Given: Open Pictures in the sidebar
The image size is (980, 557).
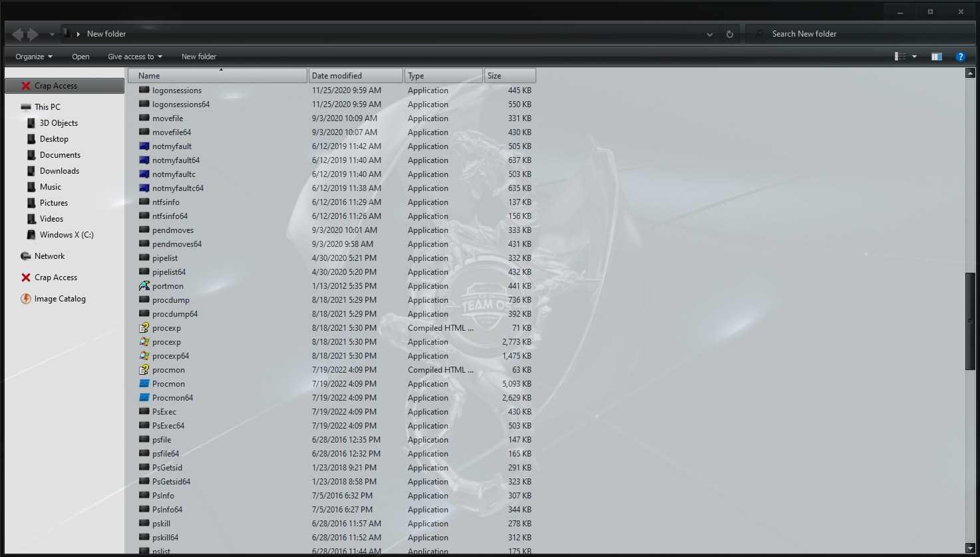Looking at the screenshot, I should point(53,203).
